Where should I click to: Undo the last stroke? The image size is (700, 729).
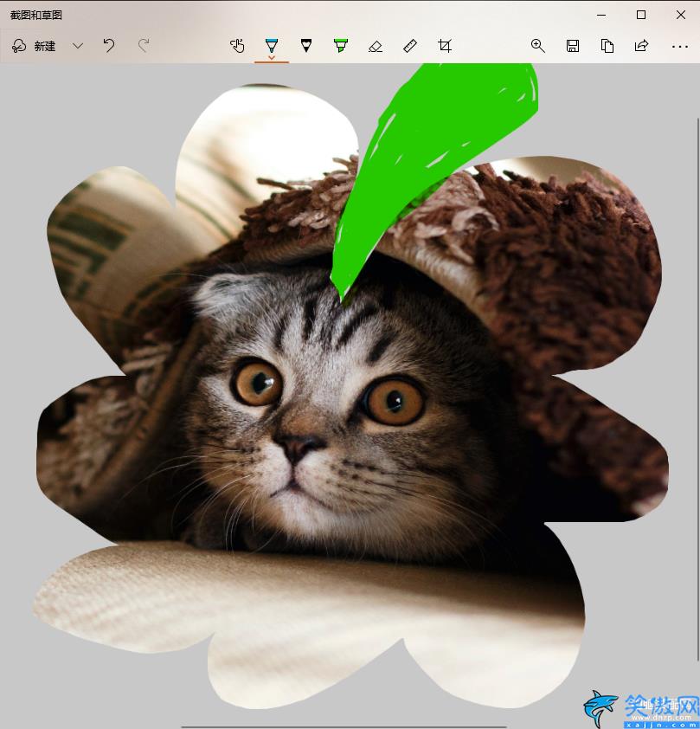pos(109,46)
